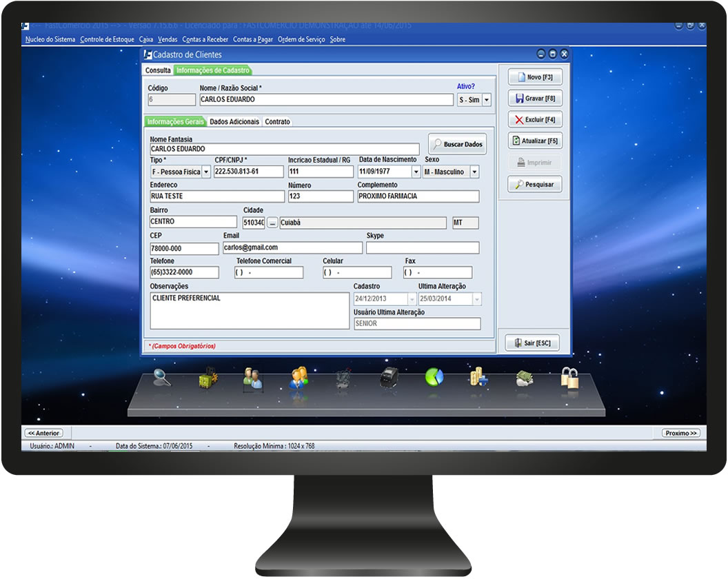
Task: Click the green pie chart icon in the dock
Action: [434, 377]
